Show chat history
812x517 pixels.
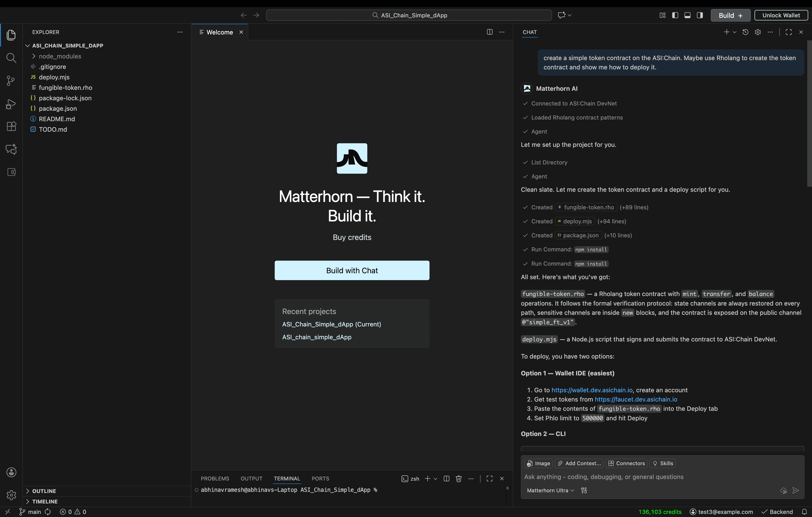point(746,32)
